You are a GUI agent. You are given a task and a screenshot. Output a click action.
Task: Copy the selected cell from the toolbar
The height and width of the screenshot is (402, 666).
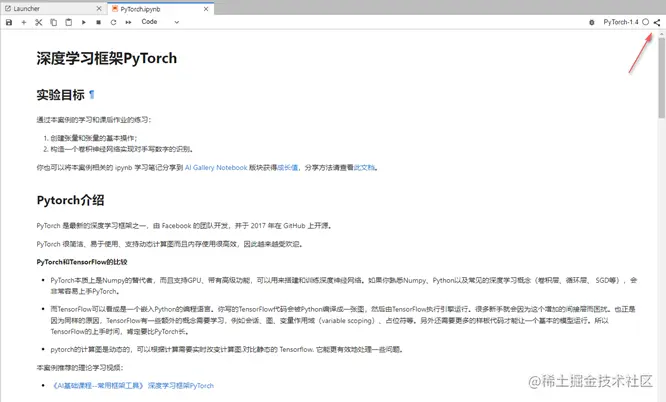tap(54, 22)
